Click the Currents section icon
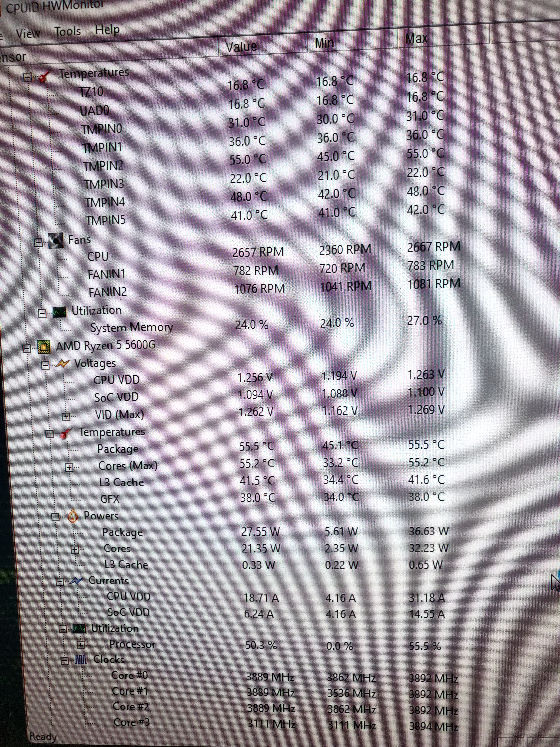The width and height of the screenshot is (560, 747). pos(77,581)
